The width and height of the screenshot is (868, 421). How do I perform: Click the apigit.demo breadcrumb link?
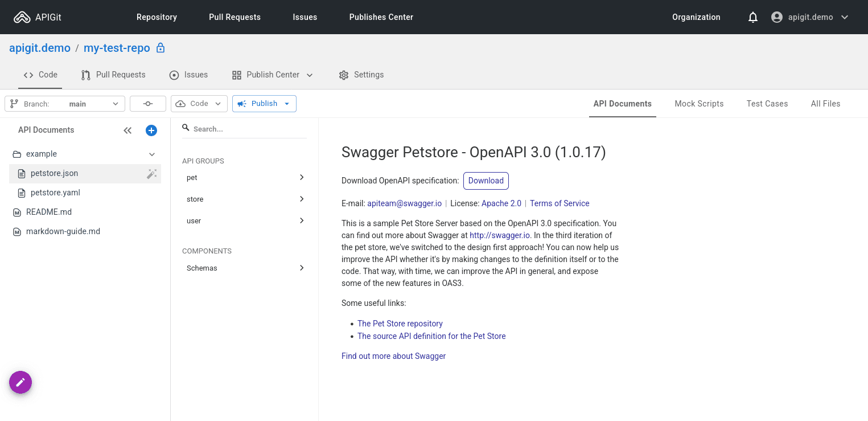[40, 48]
